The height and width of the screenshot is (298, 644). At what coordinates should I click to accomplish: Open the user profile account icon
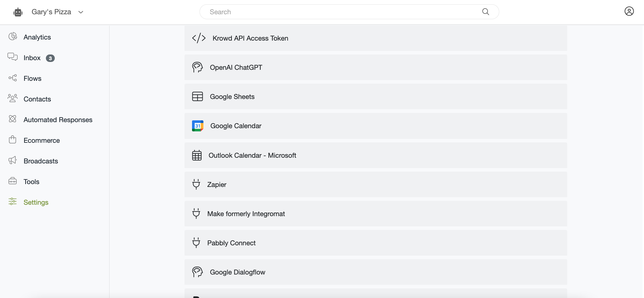pos(629,11)
